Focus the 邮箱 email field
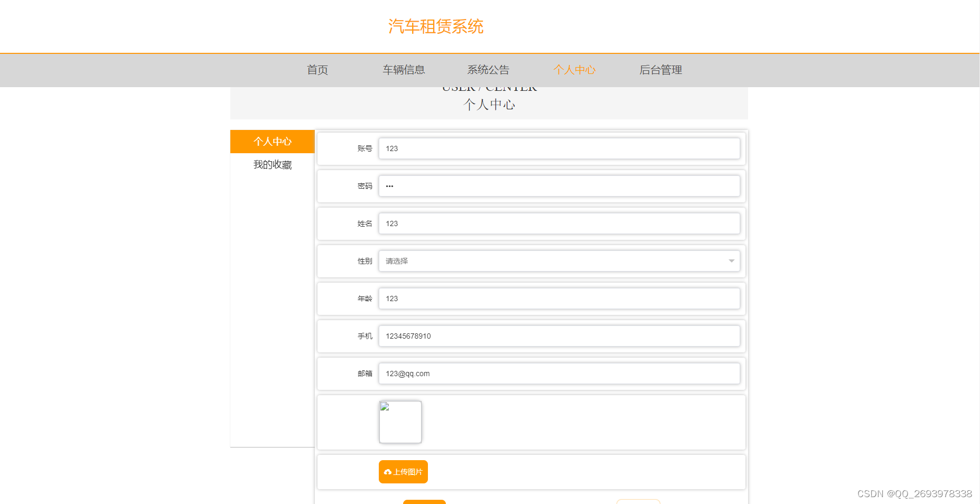 (559, 374)
